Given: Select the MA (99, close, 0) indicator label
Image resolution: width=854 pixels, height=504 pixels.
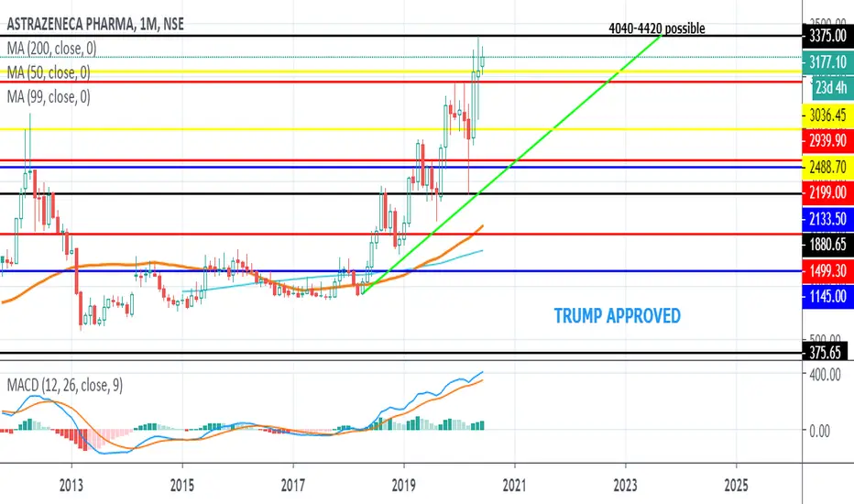Looking at the screenshot, I should point(49,97).
